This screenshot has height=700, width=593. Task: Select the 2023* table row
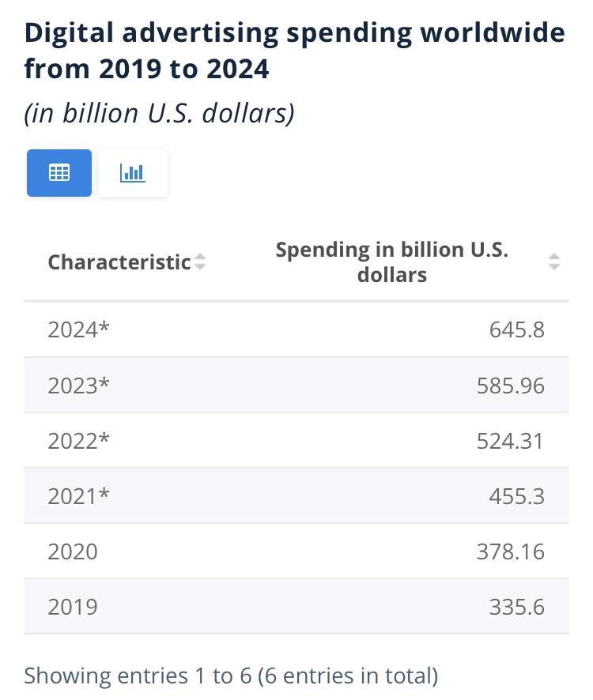pos(296,386)
